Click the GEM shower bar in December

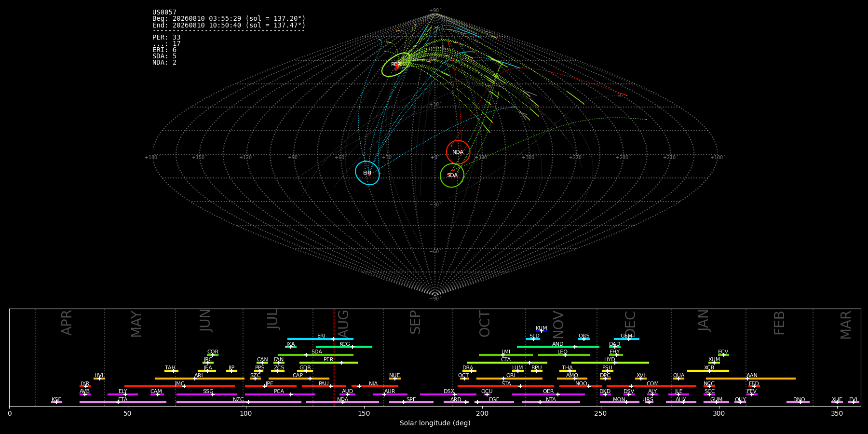(x=626, y=339)
